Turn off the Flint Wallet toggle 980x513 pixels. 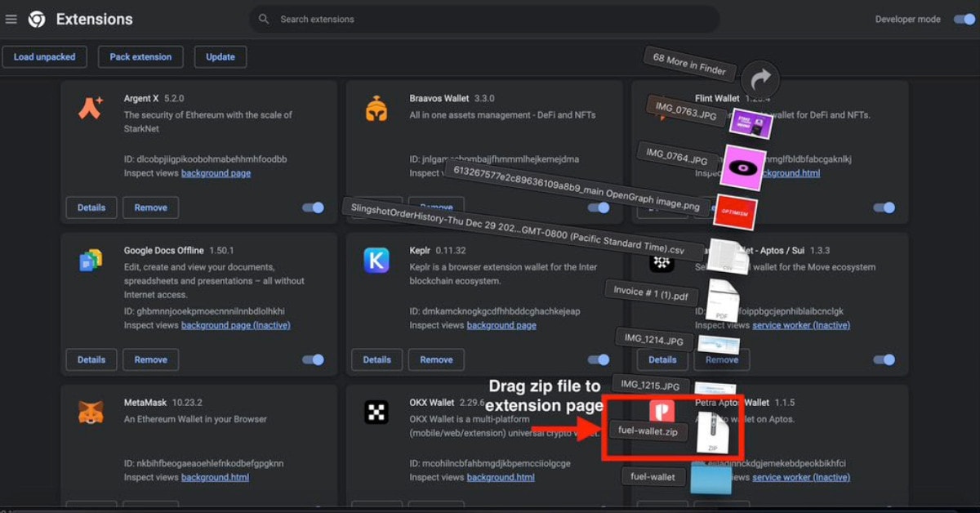tap(884, 207)
